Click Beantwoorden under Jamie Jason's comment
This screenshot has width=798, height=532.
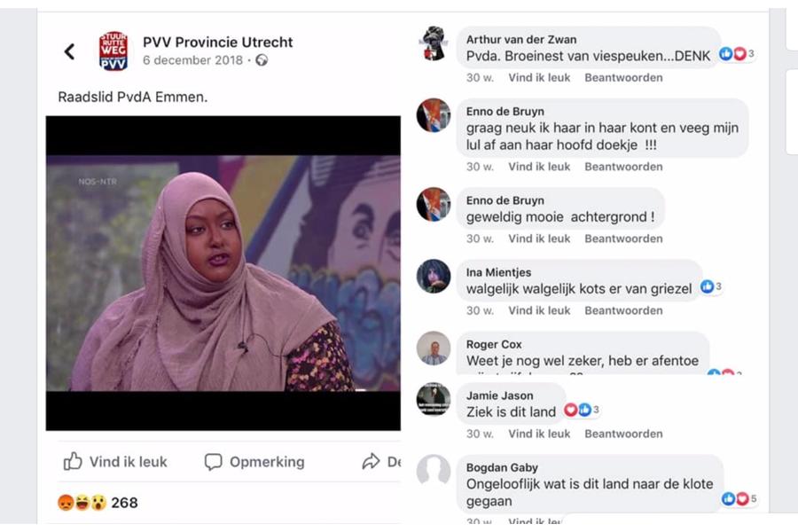click(x=623, y=434)
